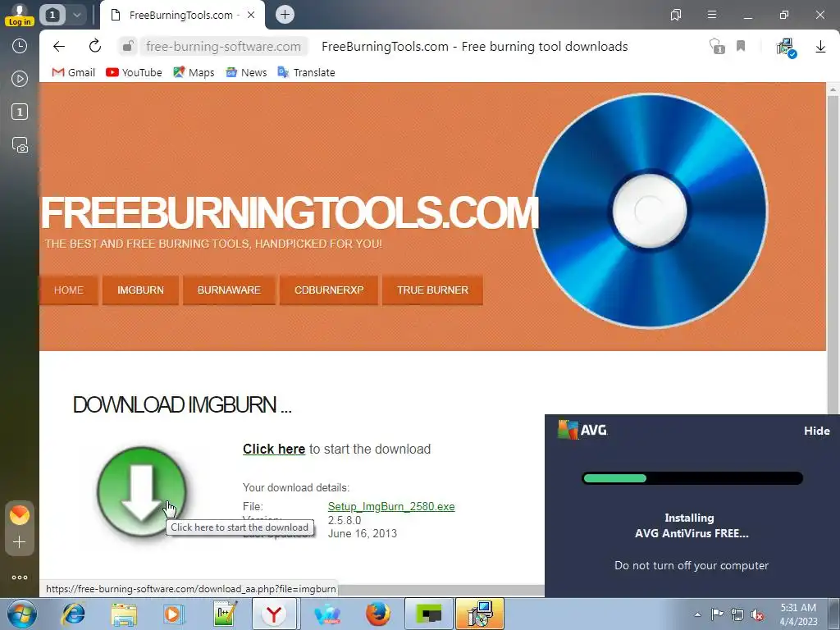This screenshot has width=840, height=630.
Task: Open the bookmarks collections icon in title bar
Action: click(x=676, y=15)
